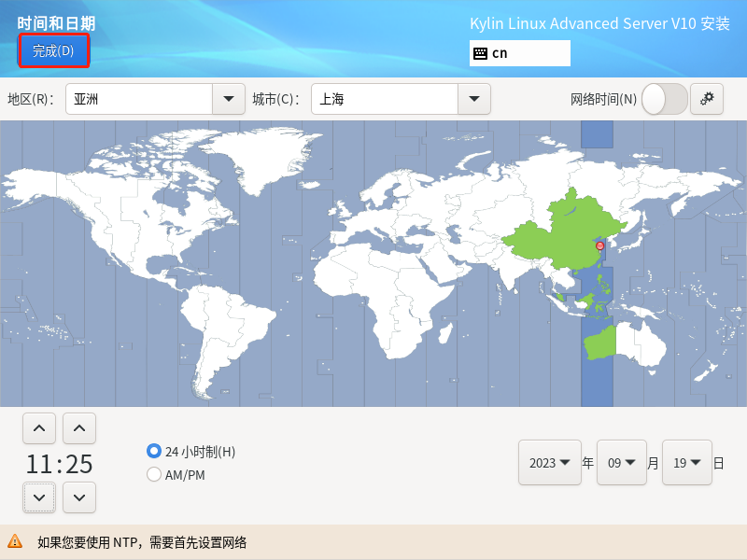Click the 上海 city text field
Viewport: 747px width, 560px height.
tap(385, 99)
